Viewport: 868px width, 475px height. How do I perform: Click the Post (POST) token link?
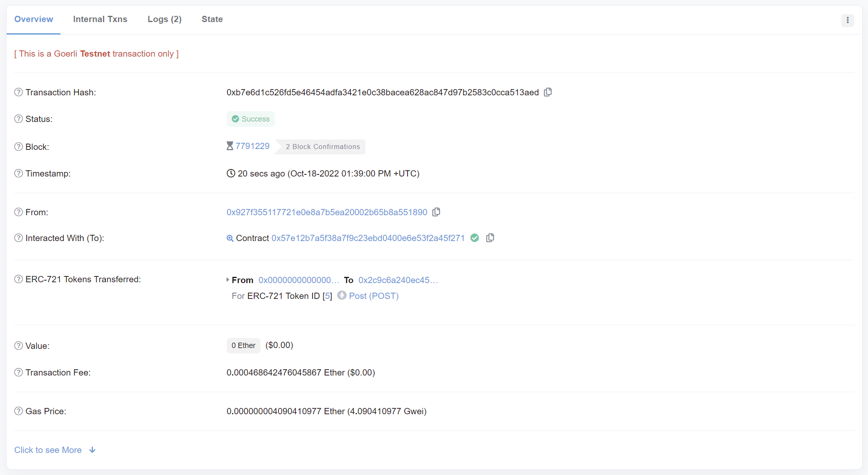373,296
